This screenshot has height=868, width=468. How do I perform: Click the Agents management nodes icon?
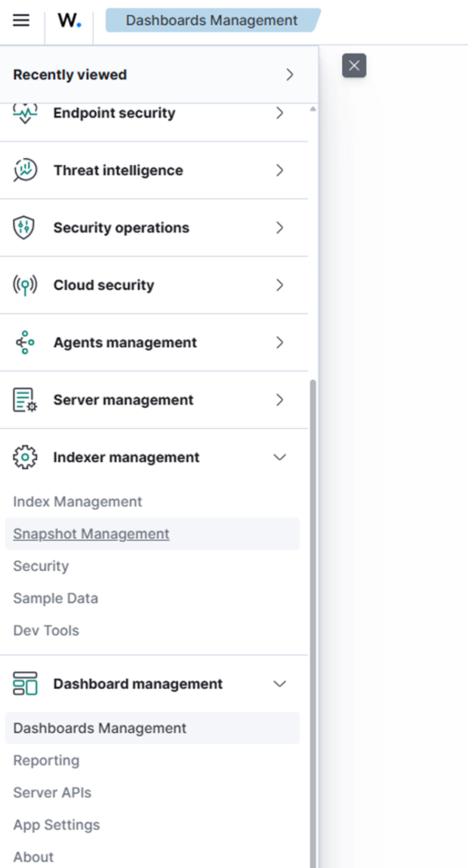coord(25,342)
